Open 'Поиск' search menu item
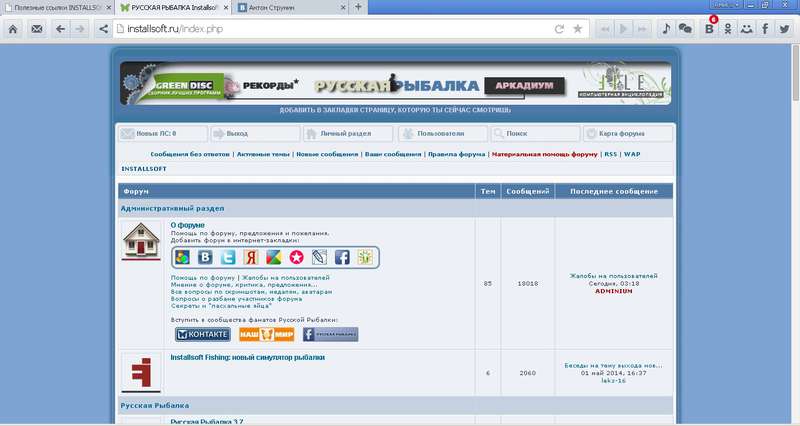This screenshot has width=800, height=426. [x=535, y=134]
